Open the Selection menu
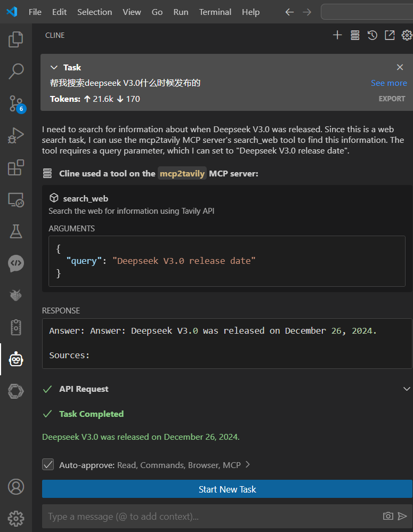This screenshot has width=413, height=532. (95, 12)
